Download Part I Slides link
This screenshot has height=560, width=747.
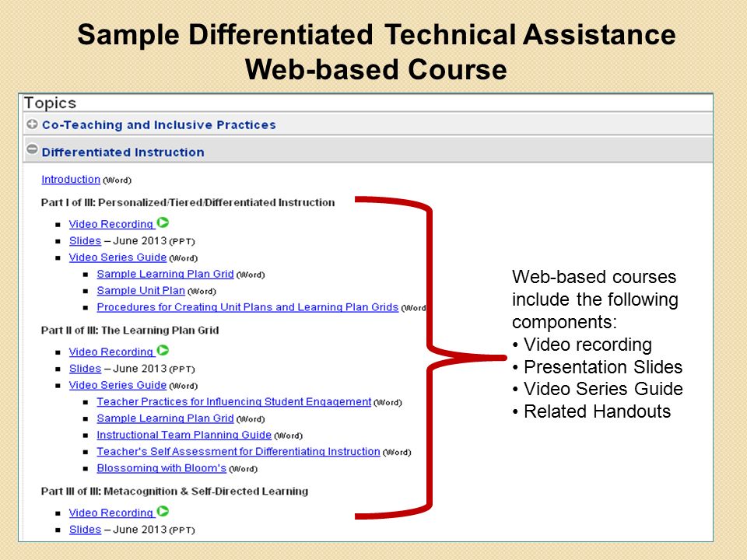86,241
